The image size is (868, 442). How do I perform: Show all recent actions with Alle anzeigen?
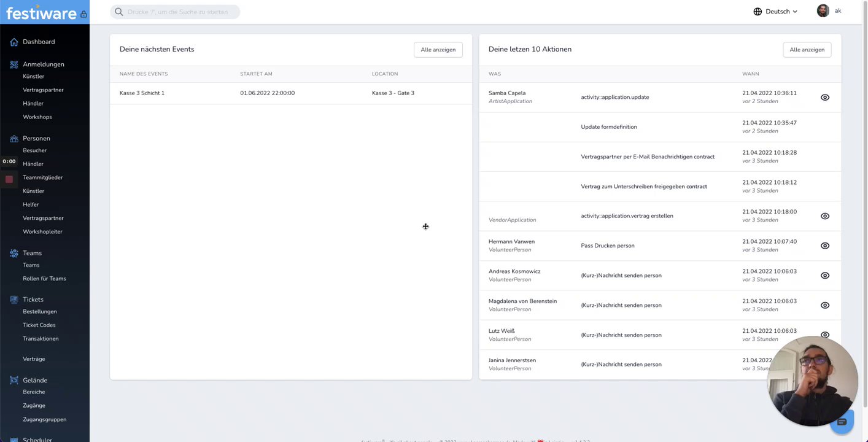pyautogui.click(x=807, y=50)
